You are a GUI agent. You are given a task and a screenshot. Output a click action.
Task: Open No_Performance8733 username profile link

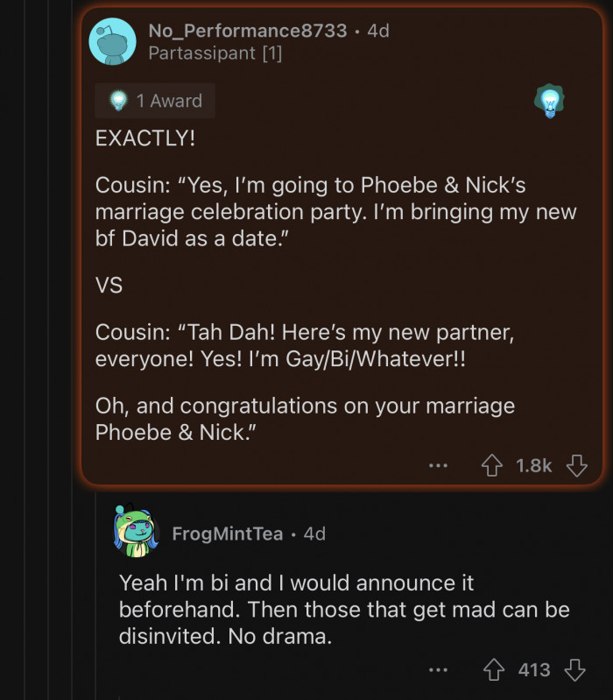[x=248, y=31]
